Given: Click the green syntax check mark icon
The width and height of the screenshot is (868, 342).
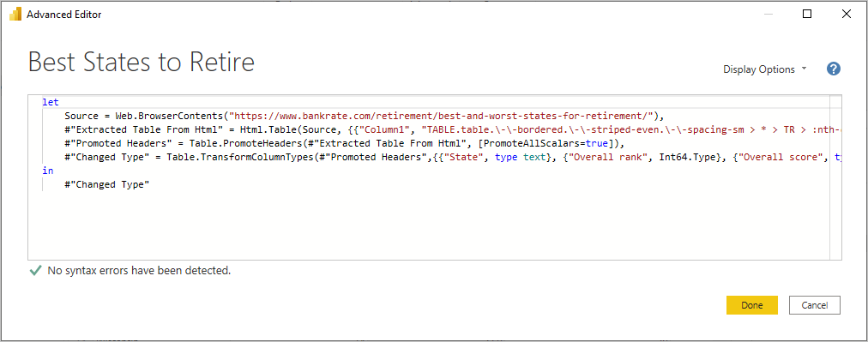Looking at the screenshot, I should tap(35, 271).
